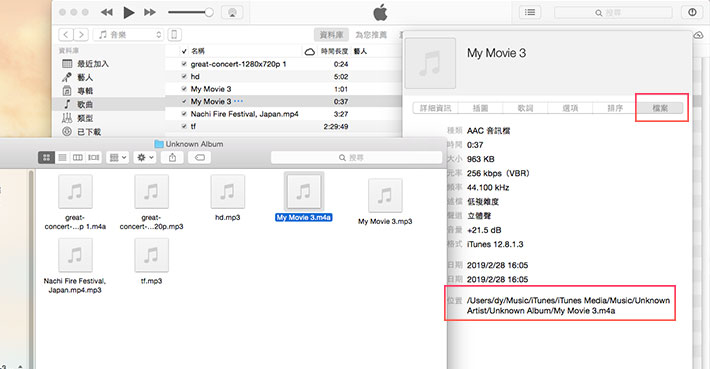Open the Finder arrange-by dropdown
710x369 pixels.
[x=118, y=158]
